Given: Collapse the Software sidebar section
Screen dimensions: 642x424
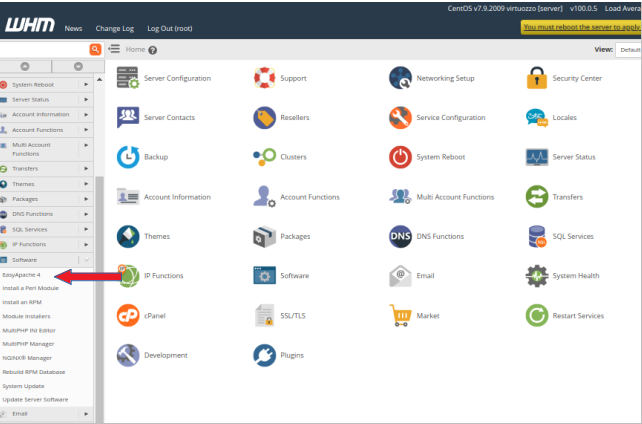Looking at the screenshot, I should (86, 260).
